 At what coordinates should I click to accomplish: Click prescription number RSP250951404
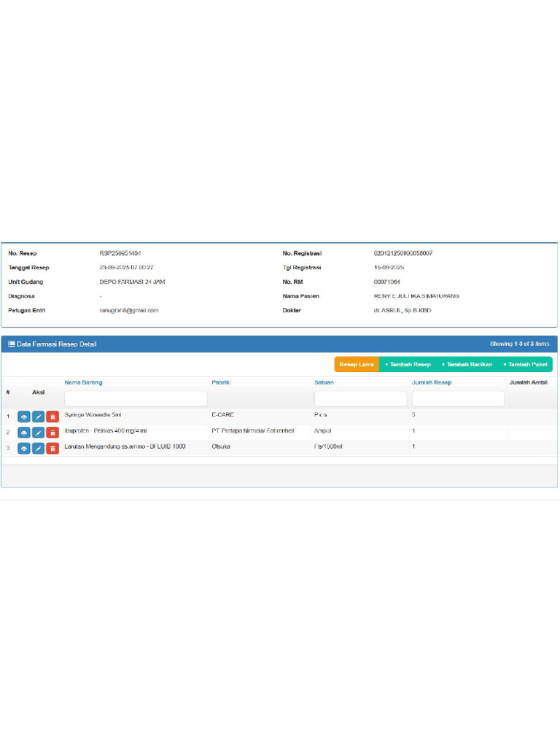pyautogui.click(x=120, y=253)
